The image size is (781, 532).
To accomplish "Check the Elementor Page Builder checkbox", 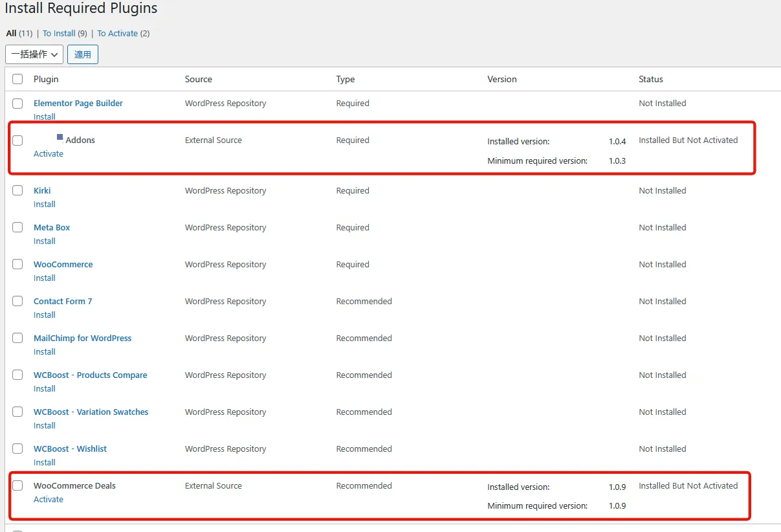I will pos(17,104).
